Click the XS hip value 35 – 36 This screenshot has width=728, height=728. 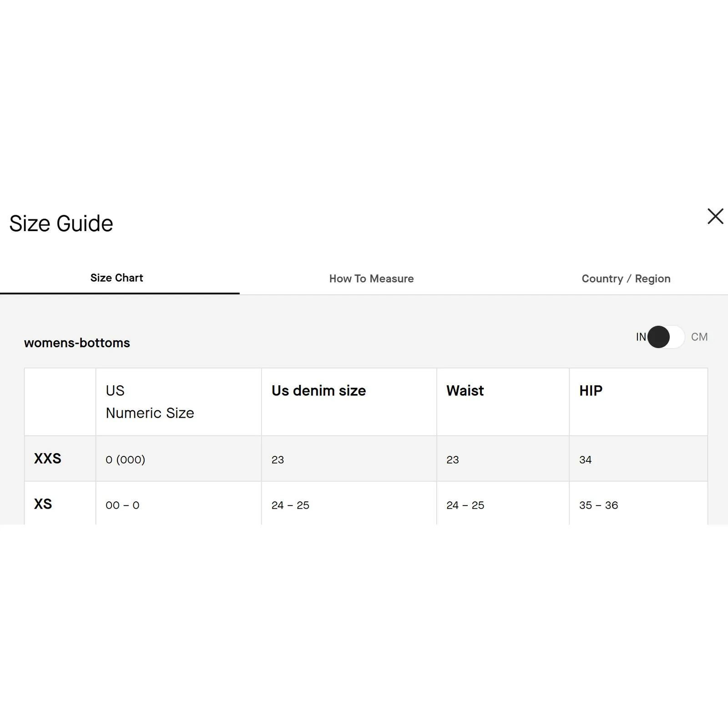[x=598, y=505]
